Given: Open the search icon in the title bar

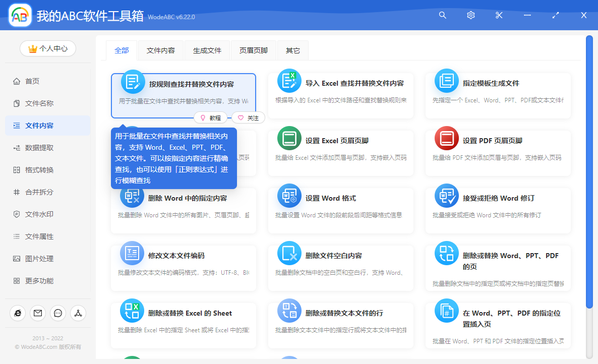Looking at the screenshot, I should point(442,15).
